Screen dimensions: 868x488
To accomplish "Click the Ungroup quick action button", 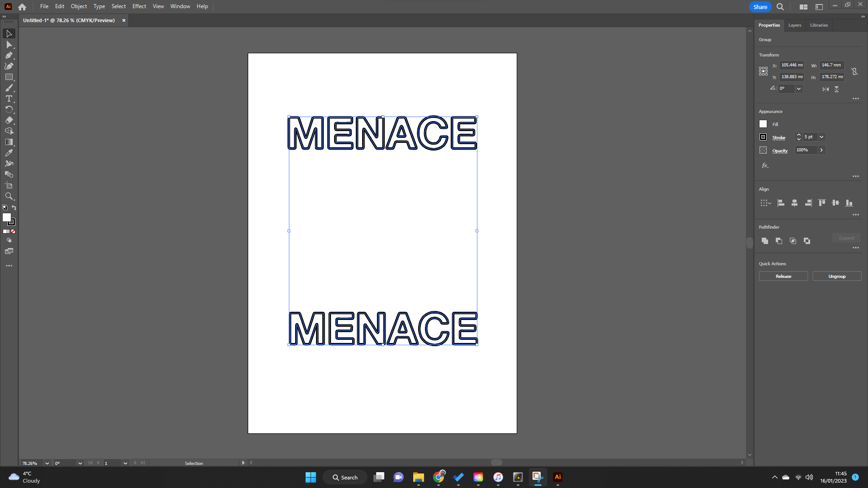I will tap(837, 276).
